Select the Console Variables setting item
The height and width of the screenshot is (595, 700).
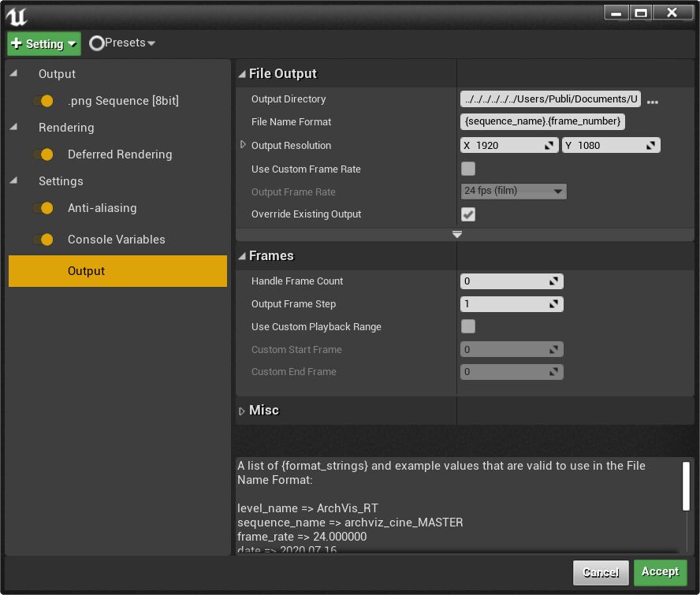(117, 240)
